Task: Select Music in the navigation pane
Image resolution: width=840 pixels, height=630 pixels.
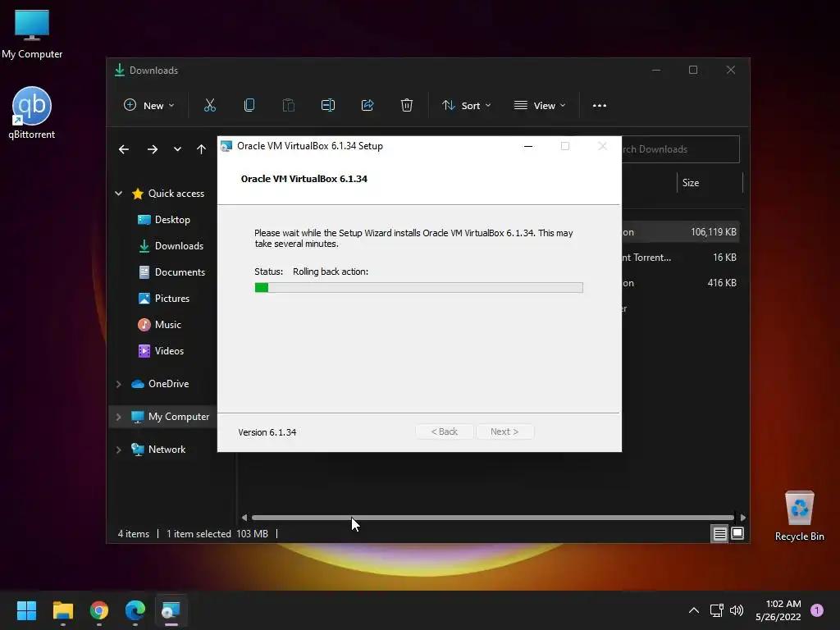Action: [x=160, y=325]
